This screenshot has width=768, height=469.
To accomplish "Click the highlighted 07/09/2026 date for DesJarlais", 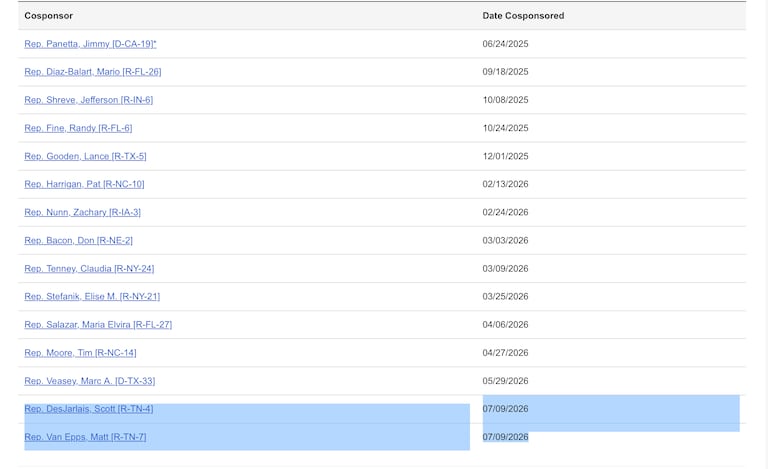I will (505, 409).
